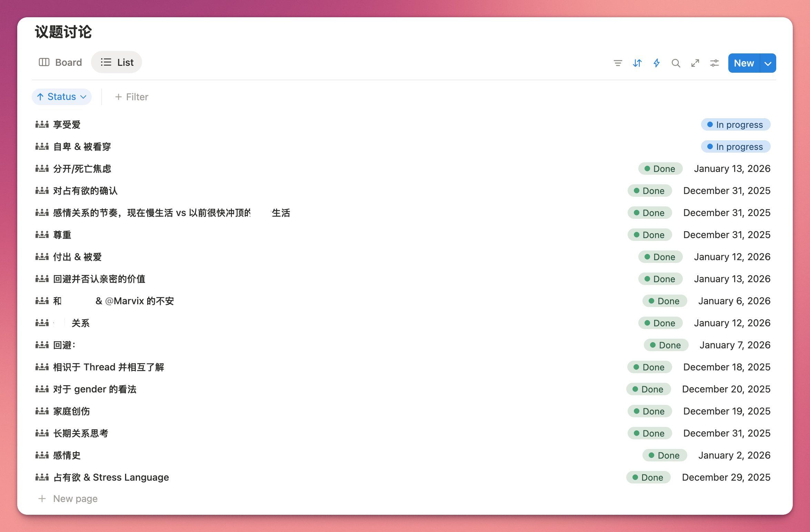Open the 占有欲 & Stress Language page
This screenshot has width=810, height=532.
tap(111, 478)
